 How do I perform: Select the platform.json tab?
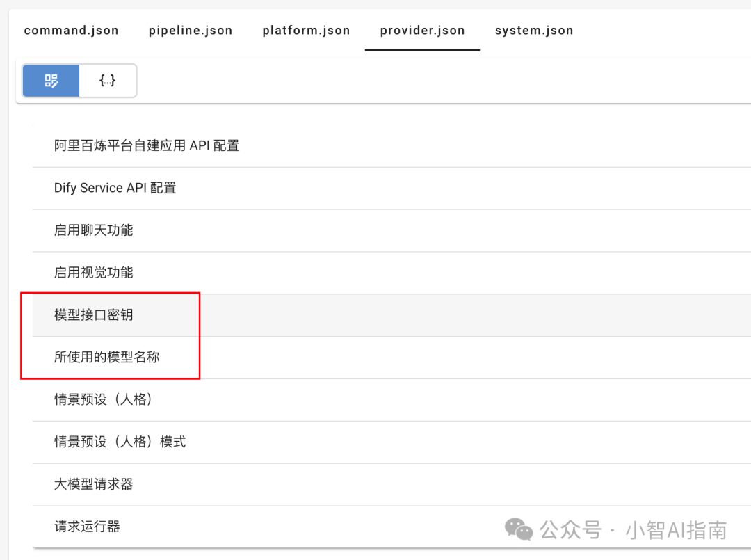click(x=306, y=31)
